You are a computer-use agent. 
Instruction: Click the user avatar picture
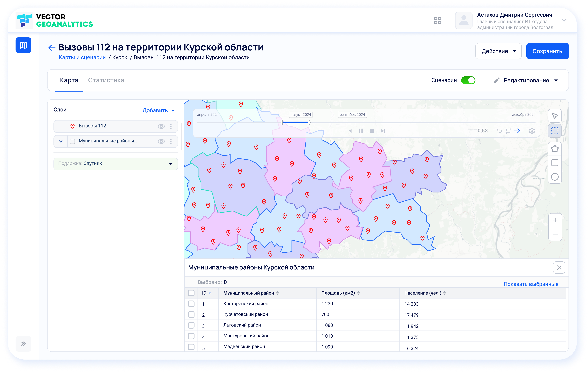pyautogui.click(x=463, y=21)
